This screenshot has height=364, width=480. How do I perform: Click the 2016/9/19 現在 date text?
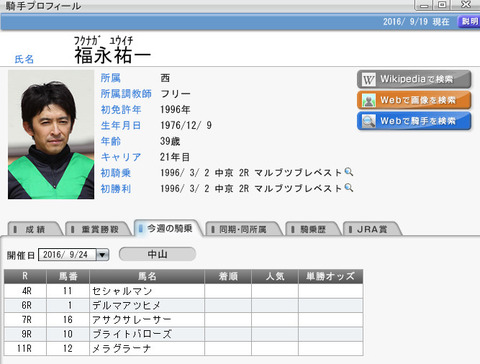[x=416, y=22]
